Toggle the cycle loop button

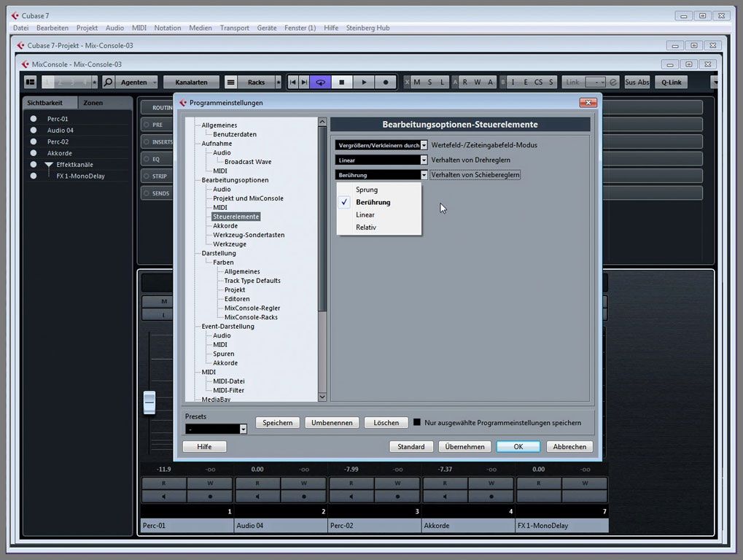(321, 82)
